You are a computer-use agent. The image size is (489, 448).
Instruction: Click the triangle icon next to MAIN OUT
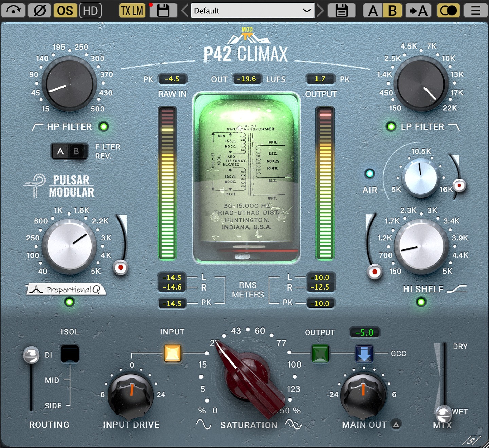[396, 425]
